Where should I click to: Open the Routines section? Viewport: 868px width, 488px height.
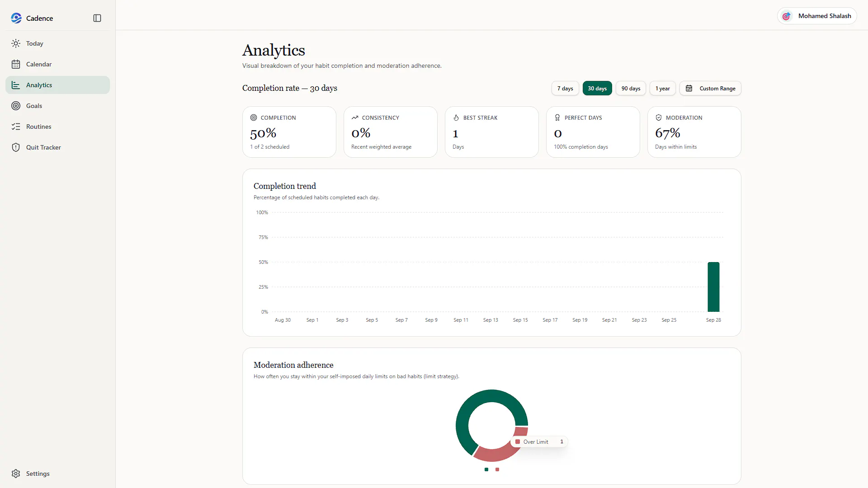pyautogui.click(x=57, y=127)
